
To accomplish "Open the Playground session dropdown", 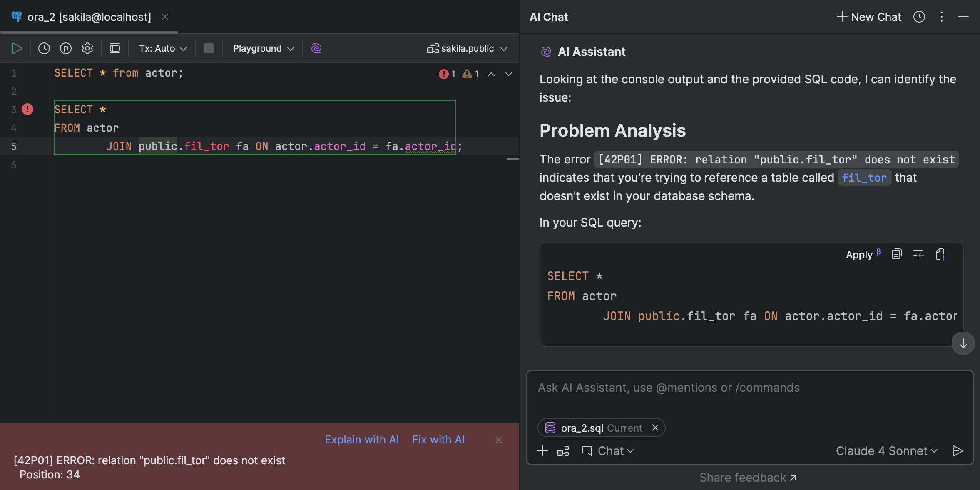I will point(262,48).
